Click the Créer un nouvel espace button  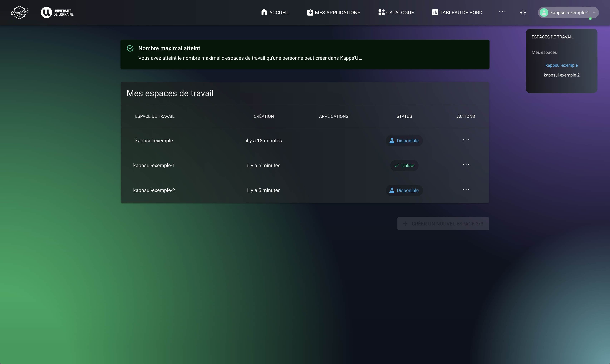[x=443, y=223]
